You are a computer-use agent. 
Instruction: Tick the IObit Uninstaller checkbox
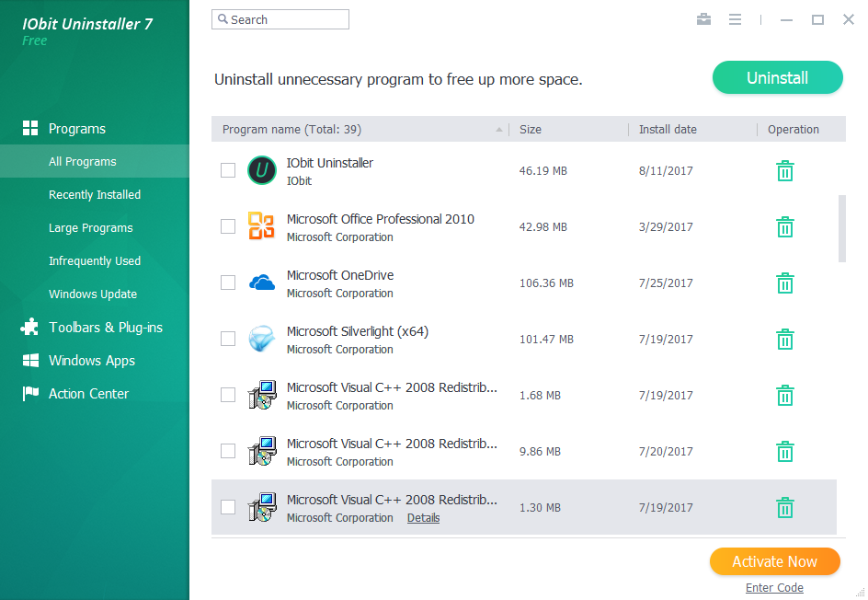[228, 170]
